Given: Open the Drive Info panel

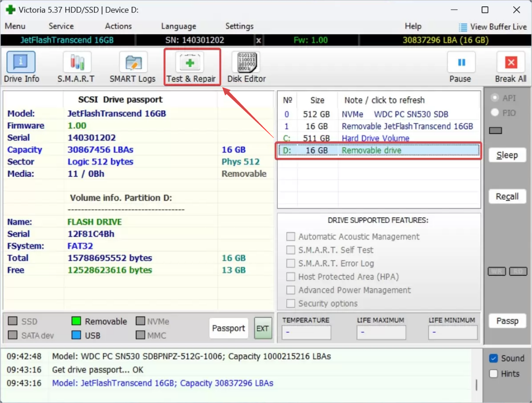Looking at the screenshot, I should (21, 67).
